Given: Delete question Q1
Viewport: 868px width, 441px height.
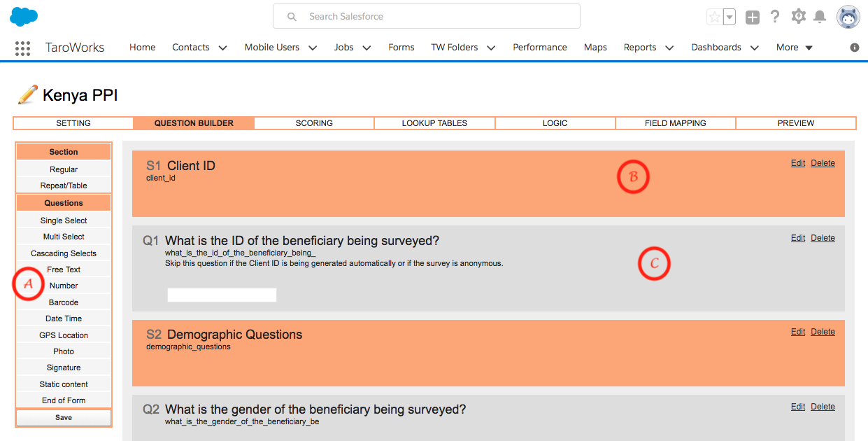Looking at the screenshot, I should tap(823, 238).
